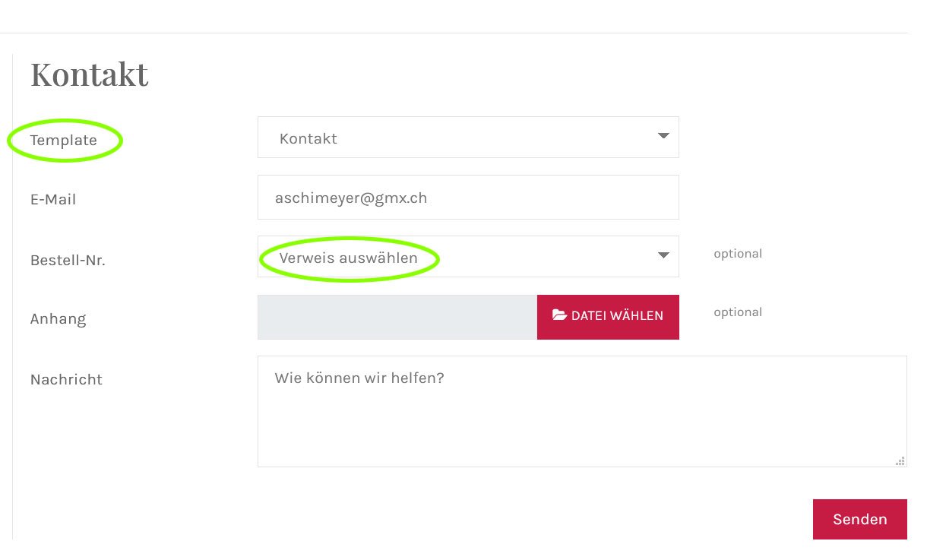Select the Kontakt value in Template combo
The width and height of the screenshot is (927, 560).
tap(308, 139)
